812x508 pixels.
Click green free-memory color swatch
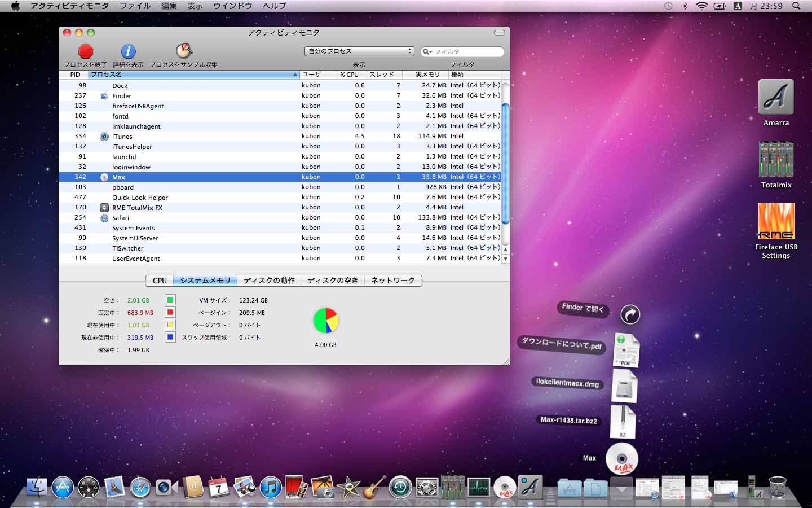click(x=170, y=300)
